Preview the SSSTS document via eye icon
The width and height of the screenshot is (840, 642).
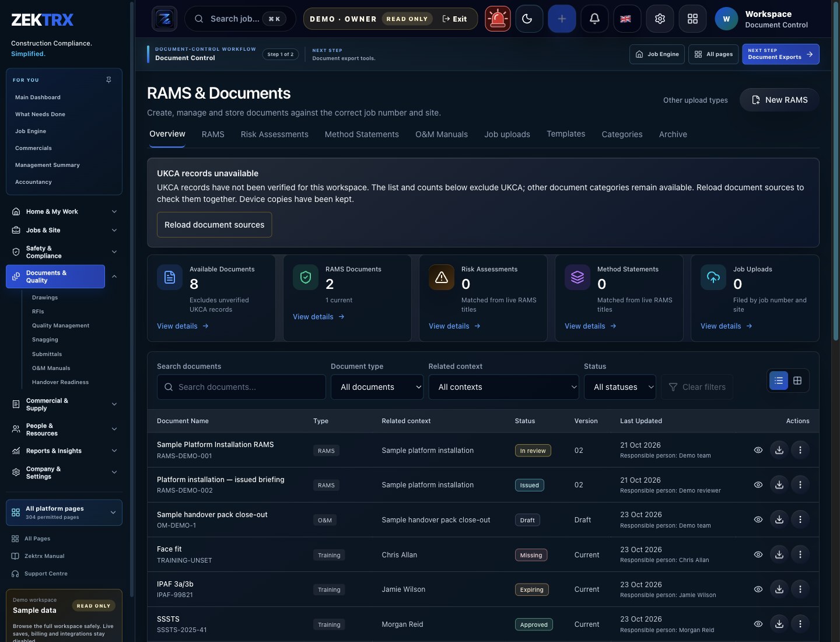tap(758, 624)
